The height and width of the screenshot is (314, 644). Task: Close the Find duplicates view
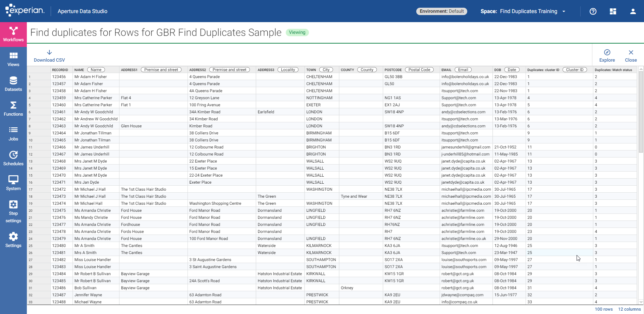[631, 55]
